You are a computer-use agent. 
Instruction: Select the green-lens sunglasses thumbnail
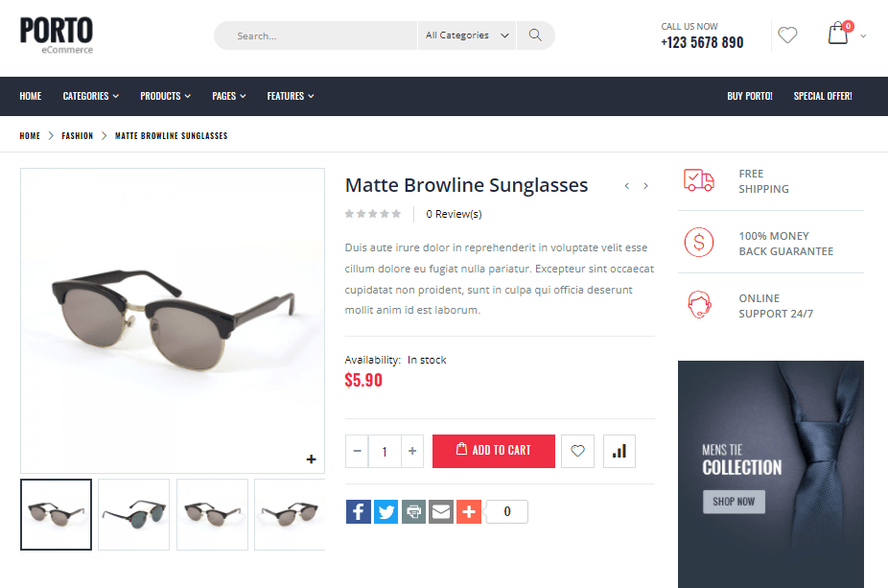click(133, 514)
